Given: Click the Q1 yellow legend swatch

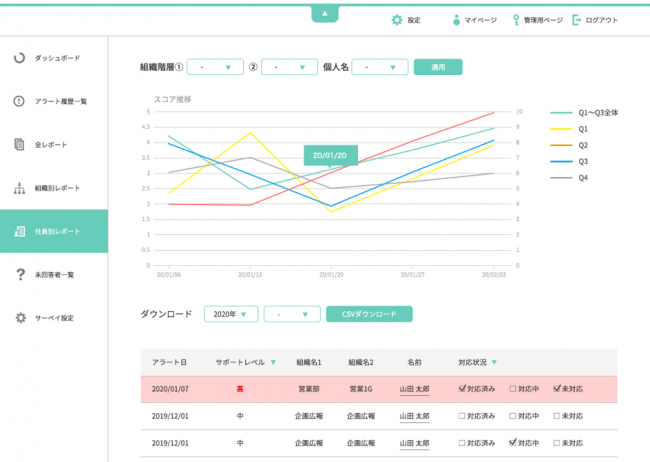Looking at the screenshot, I should (x=562, y=129).
